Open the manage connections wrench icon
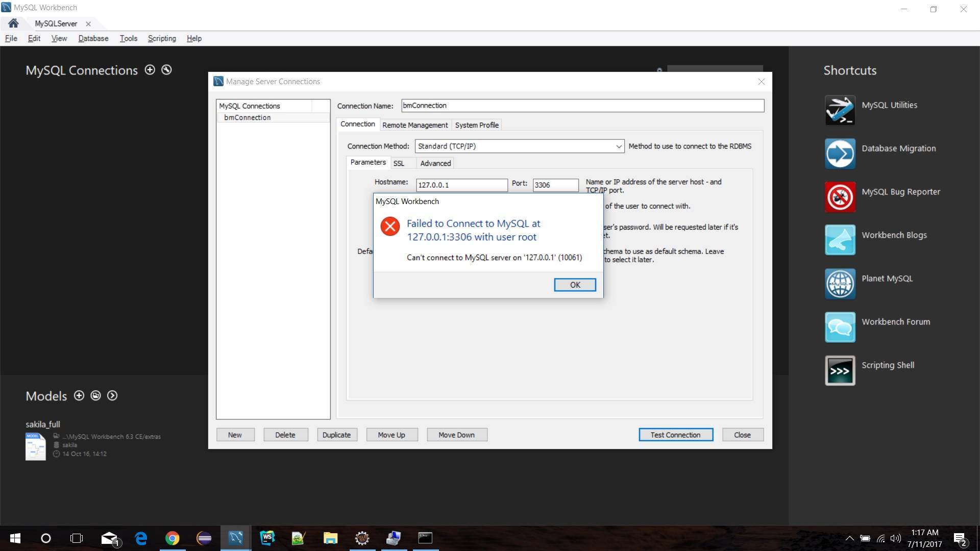This screenshot has height=551, width=980. click(x=166, y=70)
